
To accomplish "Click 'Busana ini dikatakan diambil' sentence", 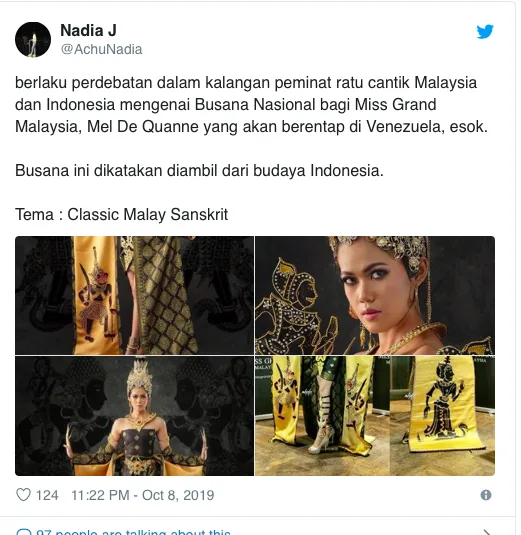I will (199, 170).
